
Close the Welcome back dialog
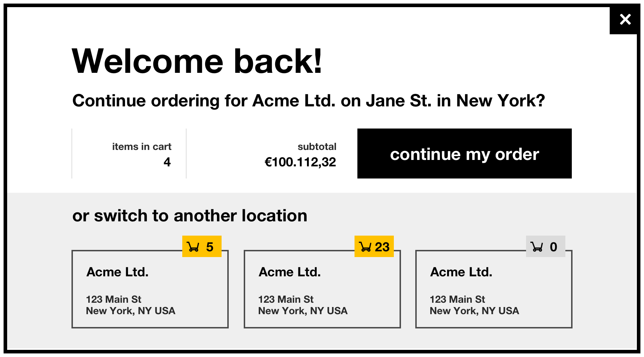[625, 19]
